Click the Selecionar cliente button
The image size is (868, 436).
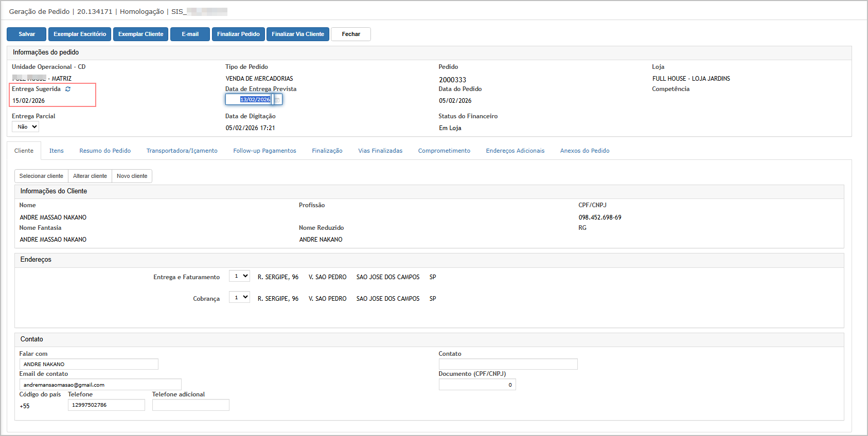(x=41, y=176)
